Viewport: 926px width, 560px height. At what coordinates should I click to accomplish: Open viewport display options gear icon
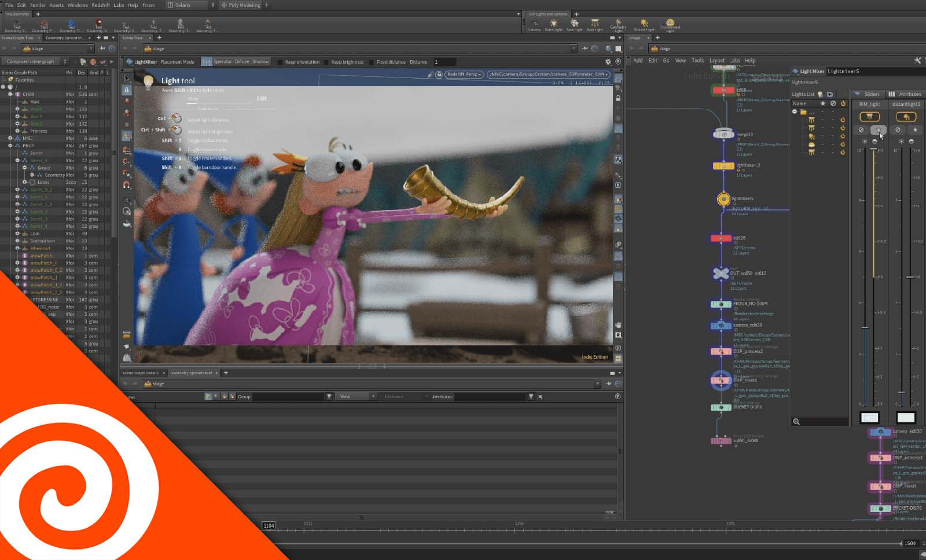[x=608, y=61]
